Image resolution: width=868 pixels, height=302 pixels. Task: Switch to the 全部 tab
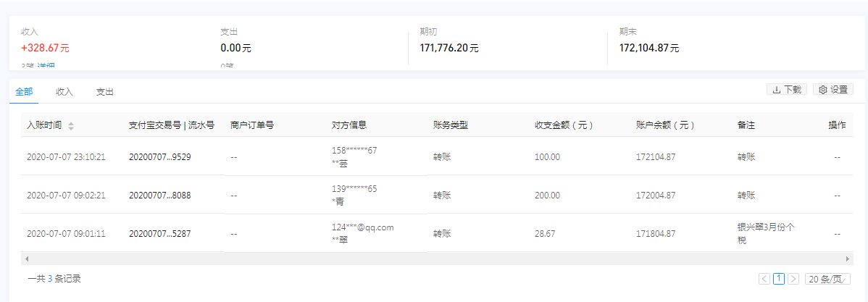pyautogui.click(x=24, y=92)
